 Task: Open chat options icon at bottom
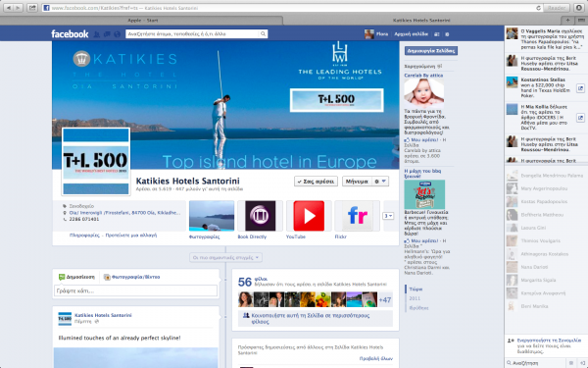pyautogui.click(x=571, y=363)
